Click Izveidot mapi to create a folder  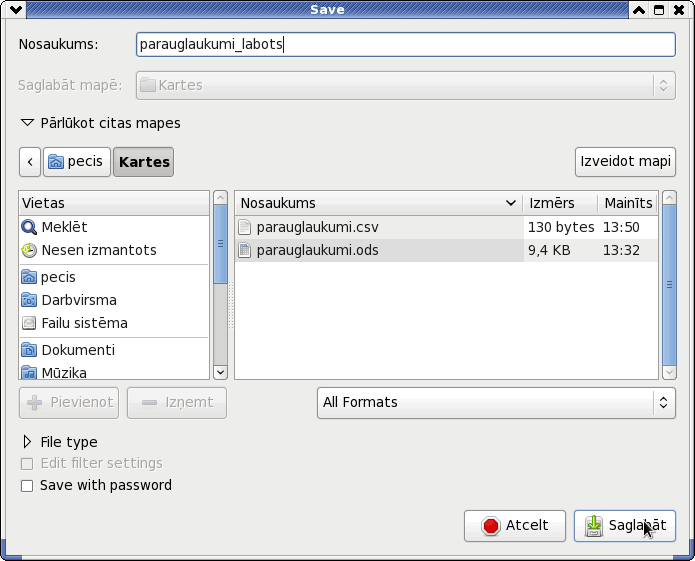pyautogui.click(x=625, y=162)
